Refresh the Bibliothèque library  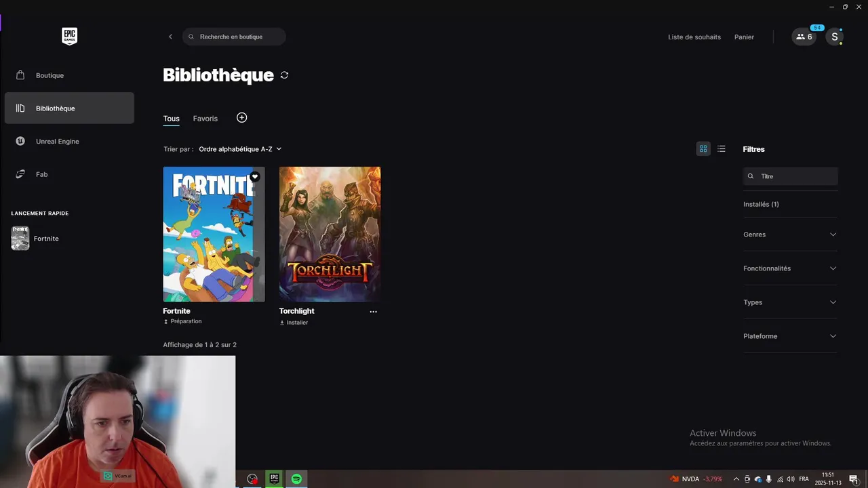tap(284, 75)
